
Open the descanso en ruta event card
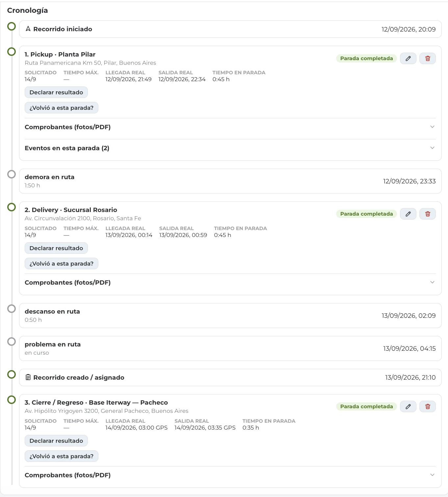point(230,316)
